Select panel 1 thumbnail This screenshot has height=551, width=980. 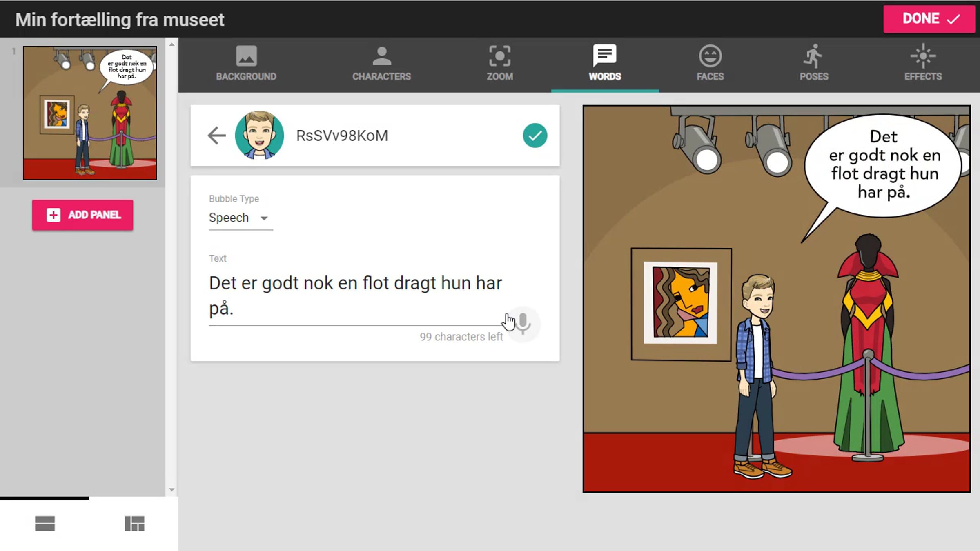pos(90,113)
